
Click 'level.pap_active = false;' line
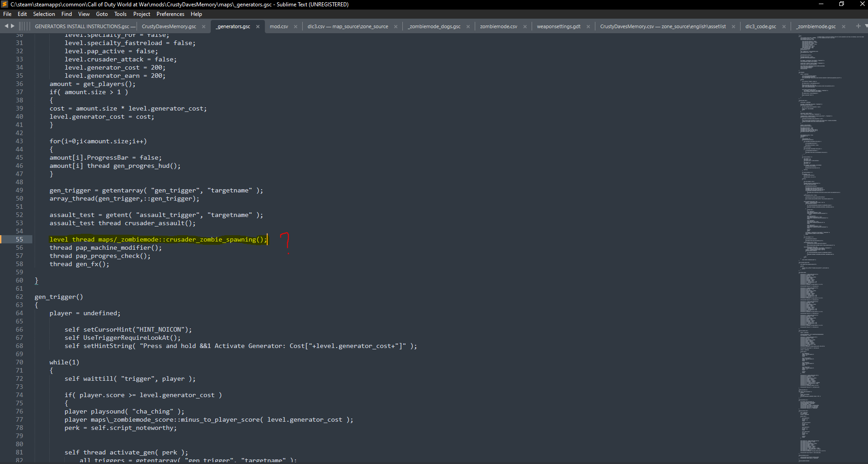tap(112, 51)
